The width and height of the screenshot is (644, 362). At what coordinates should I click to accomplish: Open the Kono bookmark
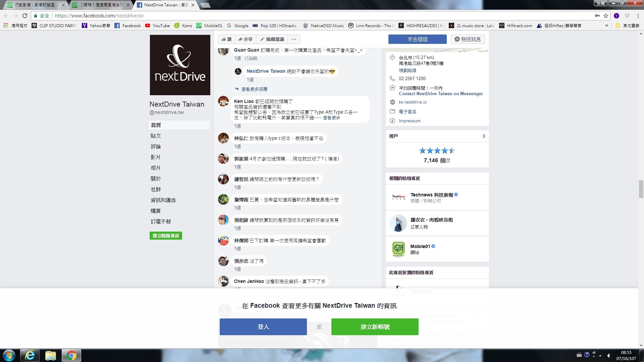(183, 25)
